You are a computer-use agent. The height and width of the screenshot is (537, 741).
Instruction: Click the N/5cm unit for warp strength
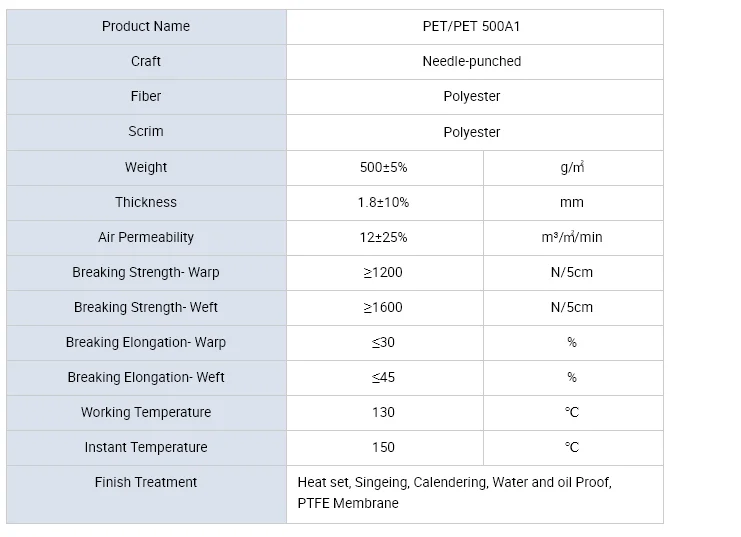point(572,272)
